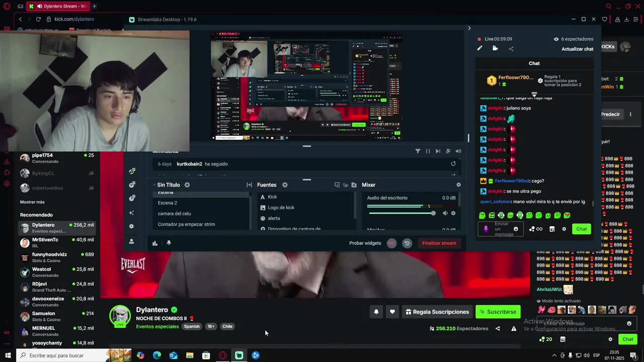Click the Chile tag
The height and width of the screenshot is (362, 644).
click(x=227, y=326)
